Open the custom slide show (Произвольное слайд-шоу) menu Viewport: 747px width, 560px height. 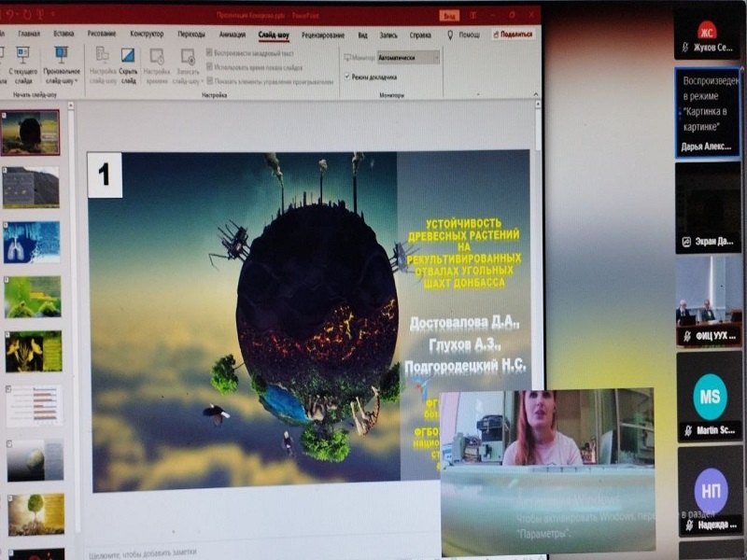click(62, 64)
